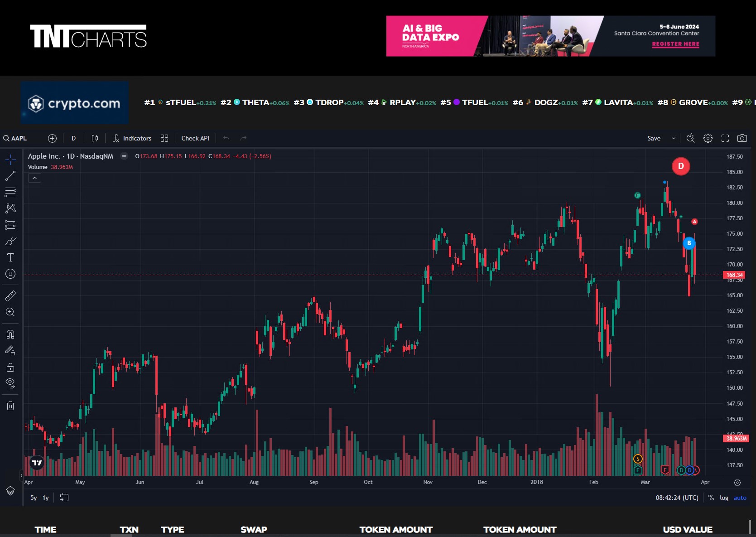Remove drawings with trash icon
Viewport: 756px width, 537px height.
pos(10,406)
